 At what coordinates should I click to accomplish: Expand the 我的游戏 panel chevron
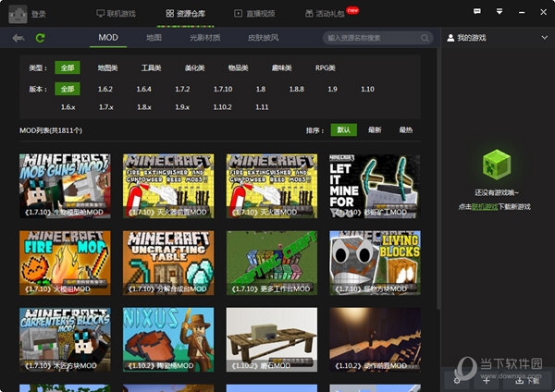point(545,38)
